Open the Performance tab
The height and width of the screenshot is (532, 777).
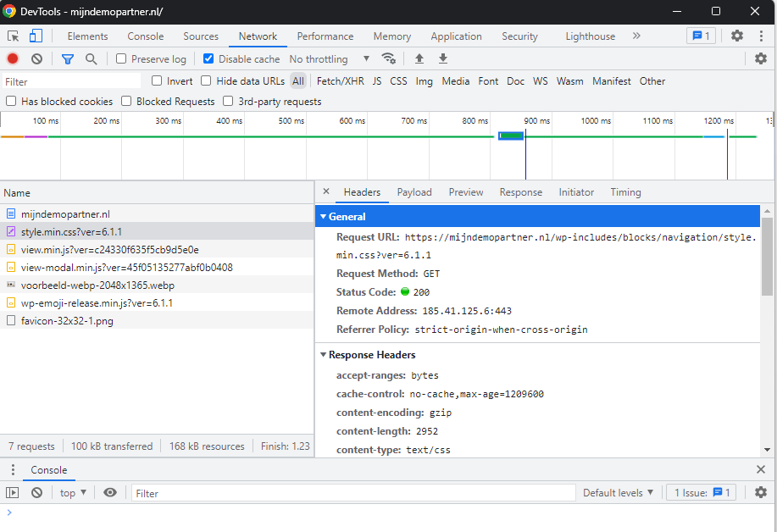pyautogui.click(x=325, y=36)
